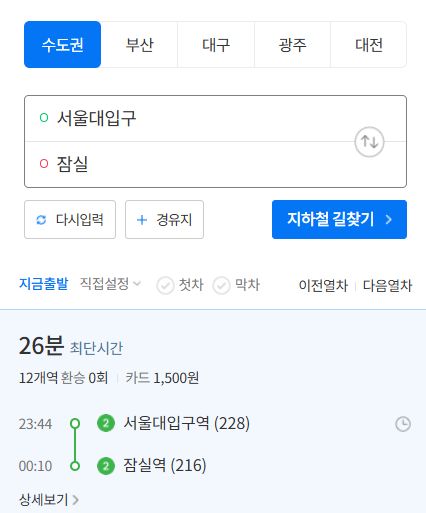Switch to the 부산 region tab
This screenshot has height=513, width=426.
coord(139,44)
